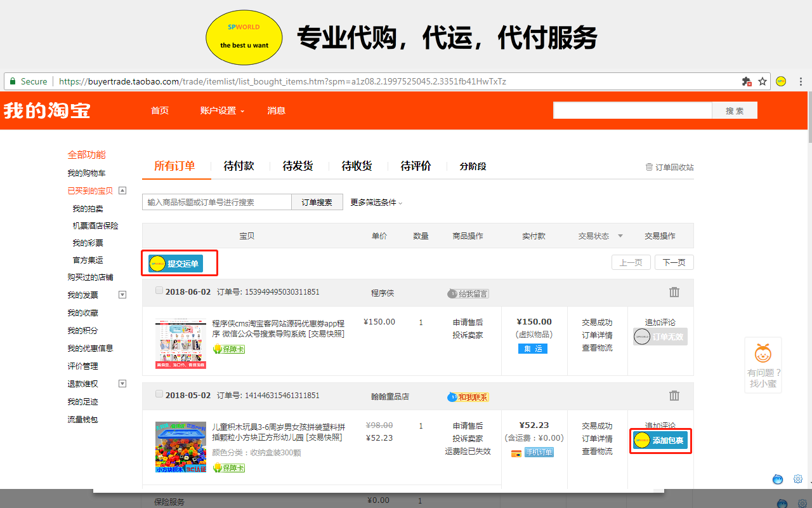
Task: Check the 2018-06-02 order checkbox
Action: click(x=159, y=290)
